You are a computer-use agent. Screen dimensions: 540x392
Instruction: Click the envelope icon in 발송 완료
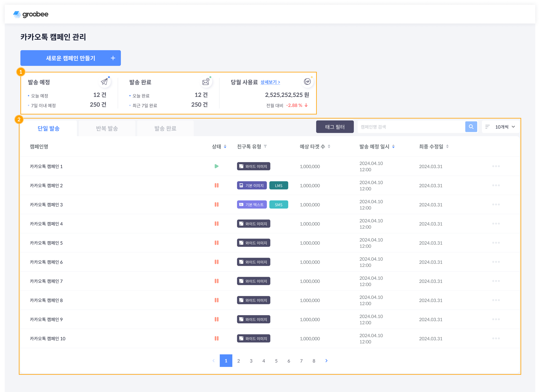tap(206, 82)
